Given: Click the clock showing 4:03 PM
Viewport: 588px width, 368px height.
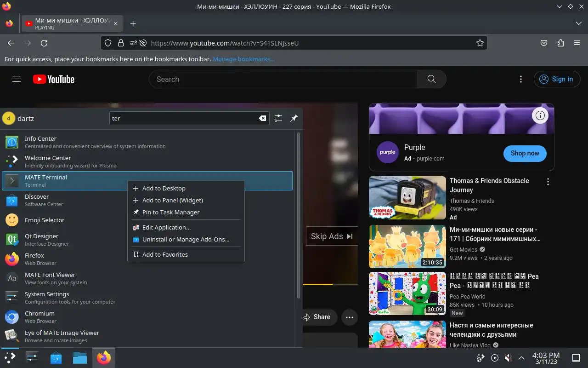Looking at the screenshot, I should tap(546, 358).
